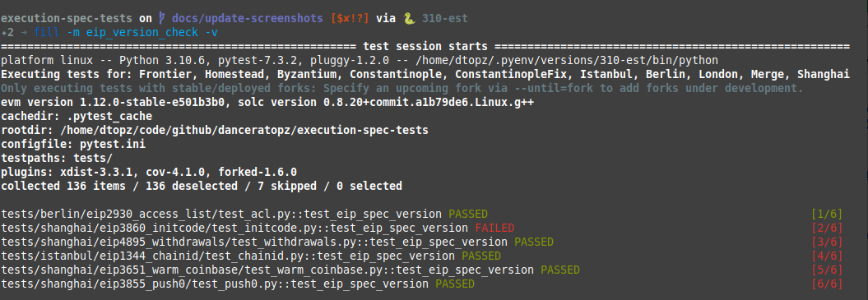Click the Python snake icon in prompt

tap(409, 18)
